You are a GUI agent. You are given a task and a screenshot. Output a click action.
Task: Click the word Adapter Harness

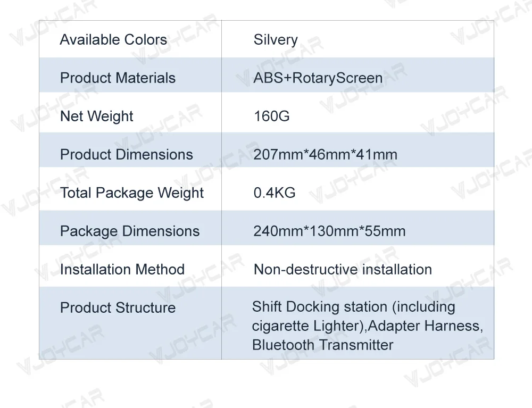(425, 326)
